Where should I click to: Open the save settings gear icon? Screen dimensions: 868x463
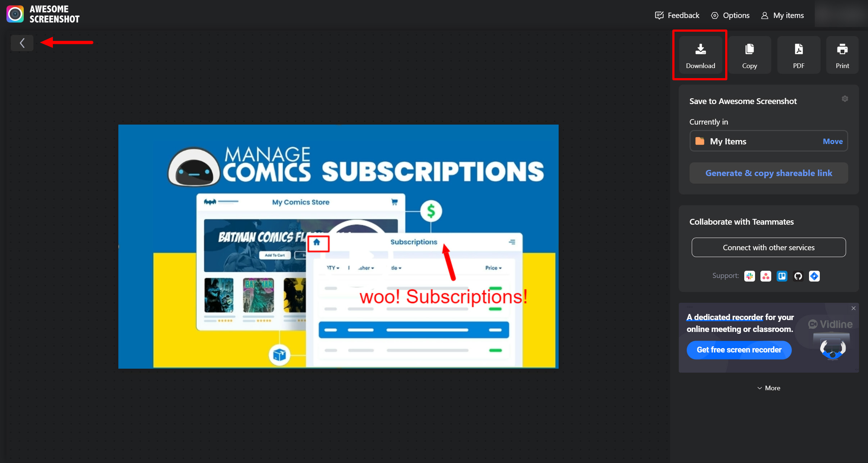point(845,99)
